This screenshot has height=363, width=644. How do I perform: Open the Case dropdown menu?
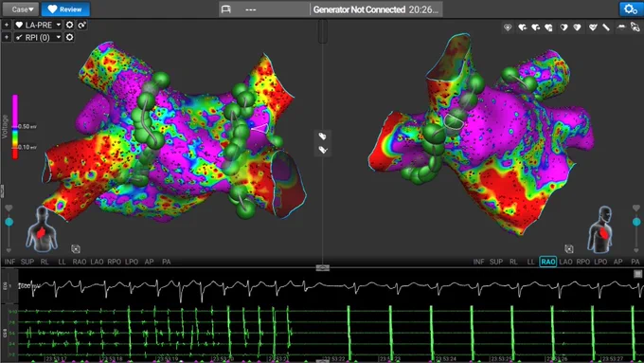coord(21,9)
